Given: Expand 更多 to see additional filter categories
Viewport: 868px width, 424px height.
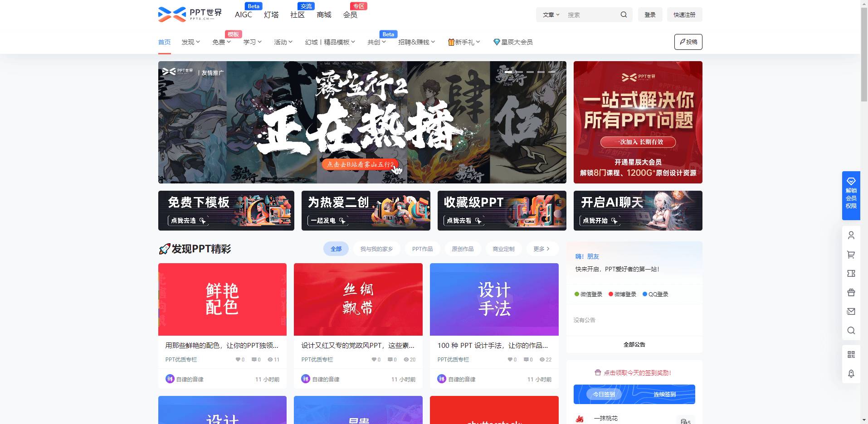Looking at the screenshot, I should pyautogui.click(x=542, y=249).
